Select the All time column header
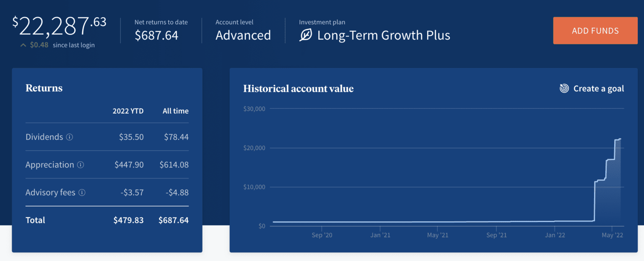644x261 pixels. click(175, 111)
